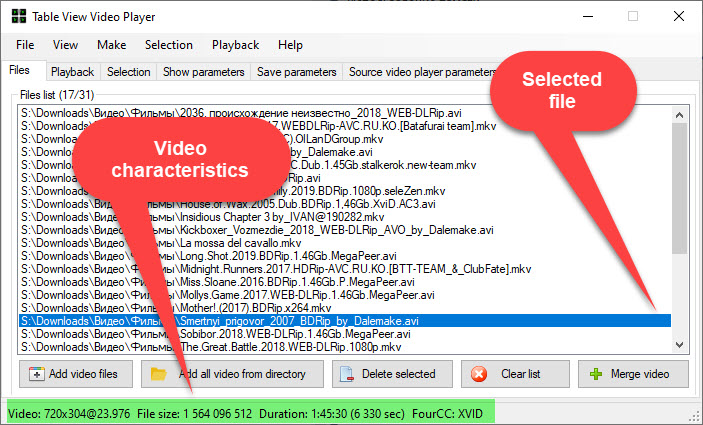Click the Files list (17/31) group label
Viewport: 703px width, 425px height.
point(57,95)
